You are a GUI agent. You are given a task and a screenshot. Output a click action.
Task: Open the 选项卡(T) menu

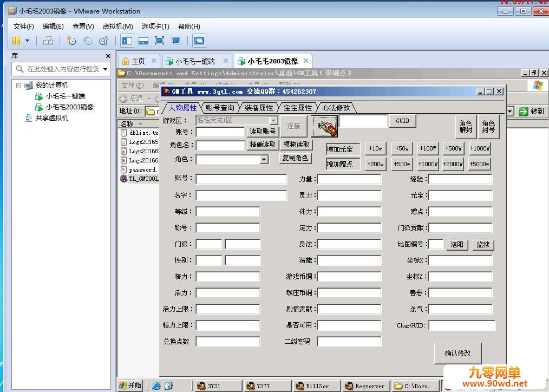pos(155,26)
